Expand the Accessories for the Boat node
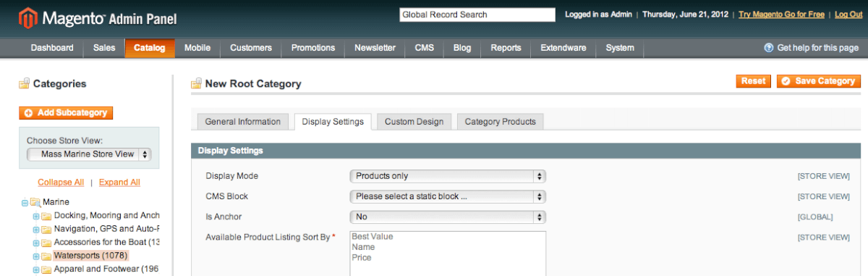 click(36, 243)
